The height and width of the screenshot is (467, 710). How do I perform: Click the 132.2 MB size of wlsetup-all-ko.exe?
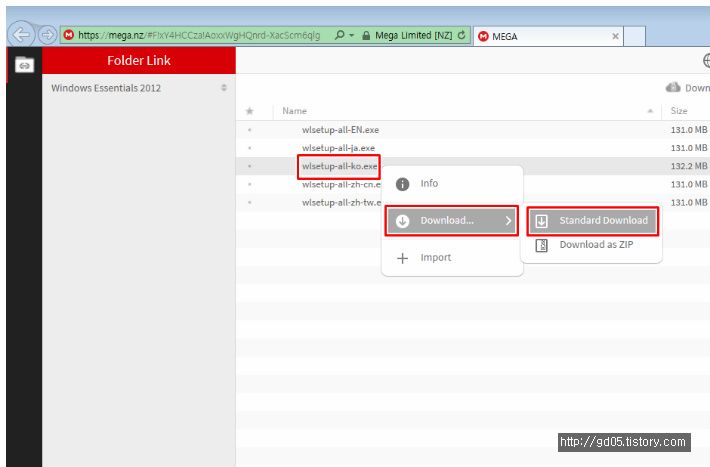pos(688,166)
